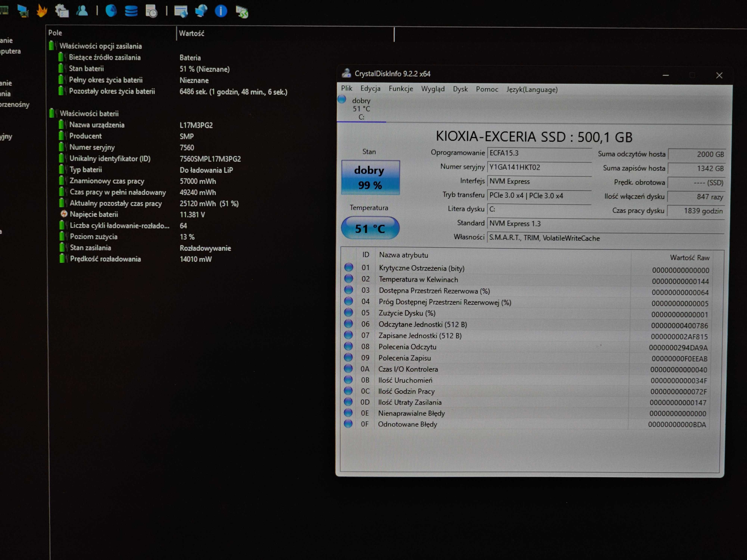Select the Prędkość rozładowania row
This screenshot has height=560, width=747.
click(135, 259)
